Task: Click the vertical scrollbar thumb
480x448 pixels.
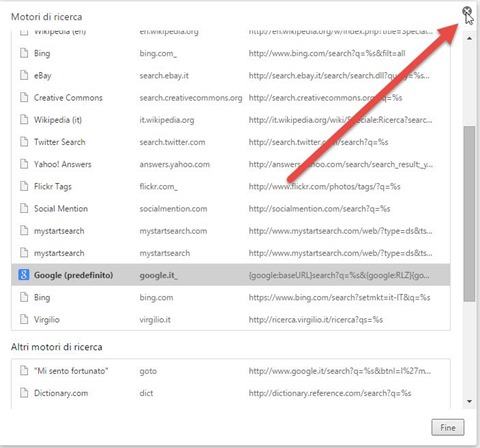Action: [x=469, y=214]
